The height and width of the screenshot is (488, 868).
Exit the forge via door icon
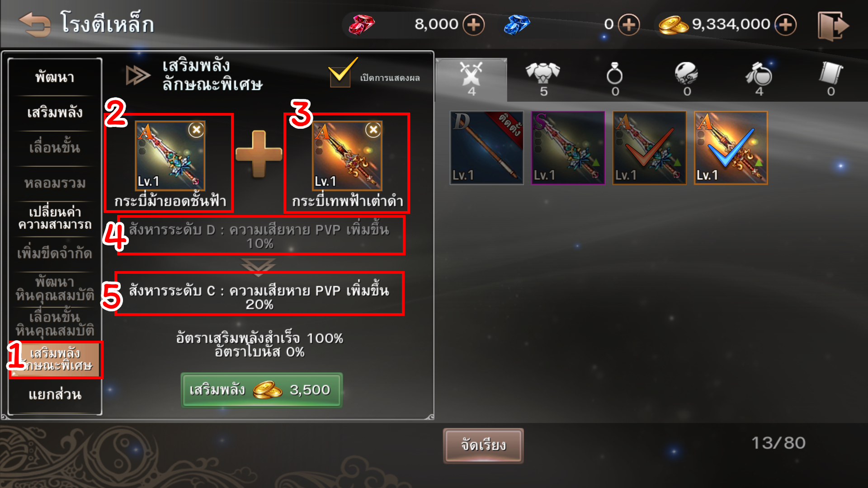click(833, 26)
